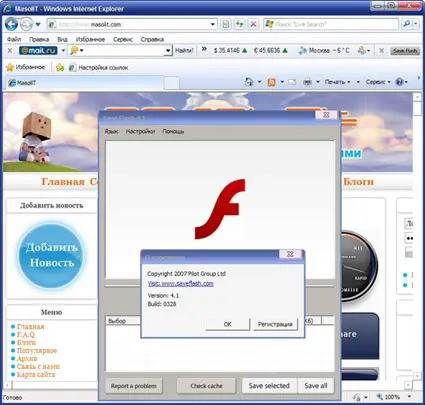Image resolution: width=425 pixels, height=405 pixels.
Task: Expand the mail.ru search field dropdown
Action: pos(168,51)
